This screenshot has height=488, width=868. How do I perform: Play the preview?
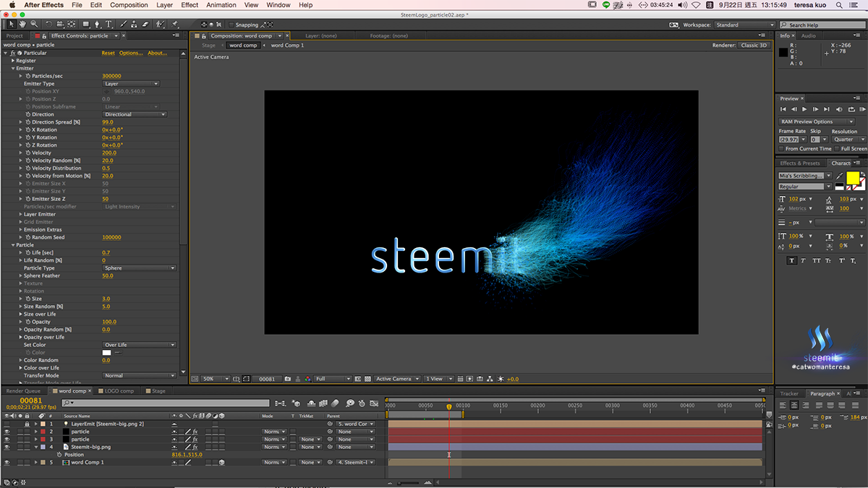point(805,109)
